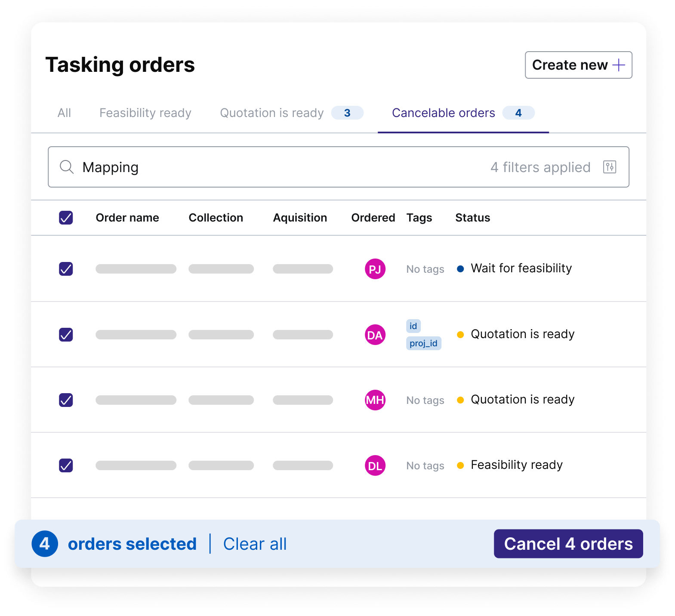The width and height of the screenshot is (675, 616).
Task: Click the 4 selected count badge
Action: 45,544
